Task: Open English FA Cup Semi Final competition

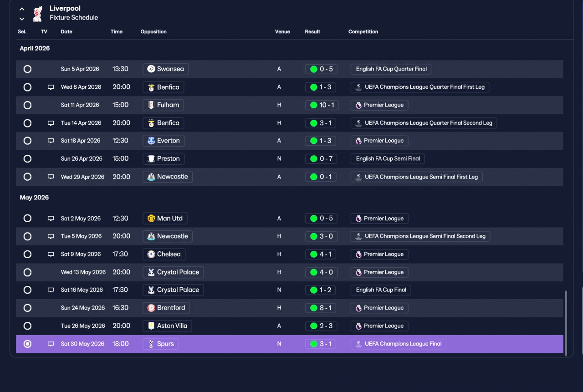Action: (388, 159)
